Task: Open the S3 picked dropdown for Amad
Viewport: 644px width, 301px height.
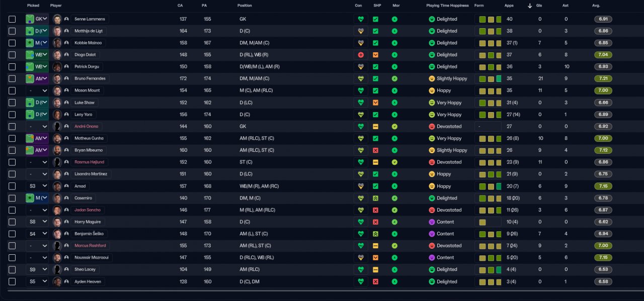Action: pos(37,186)
